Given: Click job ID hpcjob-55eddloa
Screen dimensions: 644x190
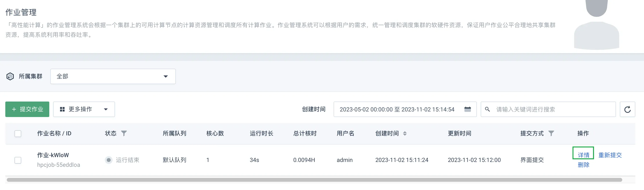Looking at the screenshot, I should [x=58, y=165].
